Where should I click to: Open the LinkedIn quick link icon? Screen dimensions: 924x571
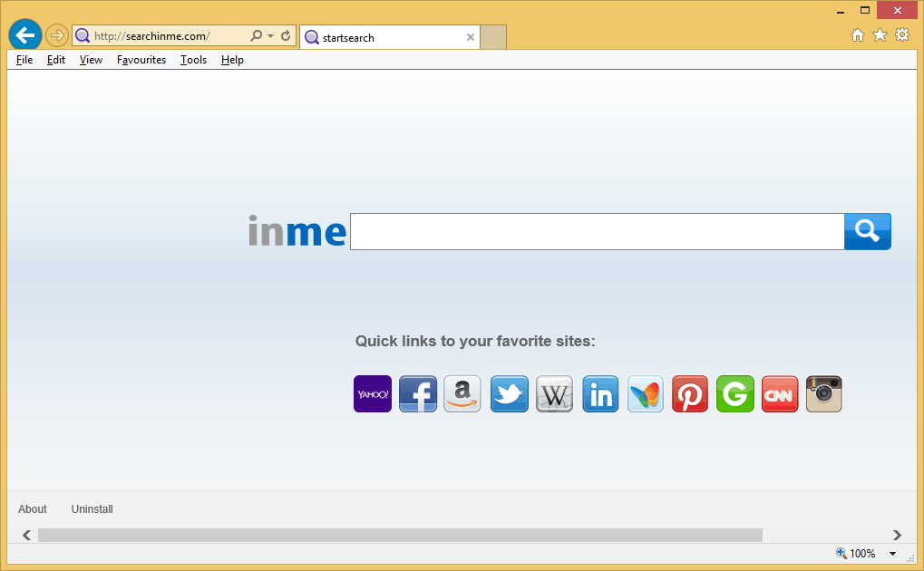point(600,393)
